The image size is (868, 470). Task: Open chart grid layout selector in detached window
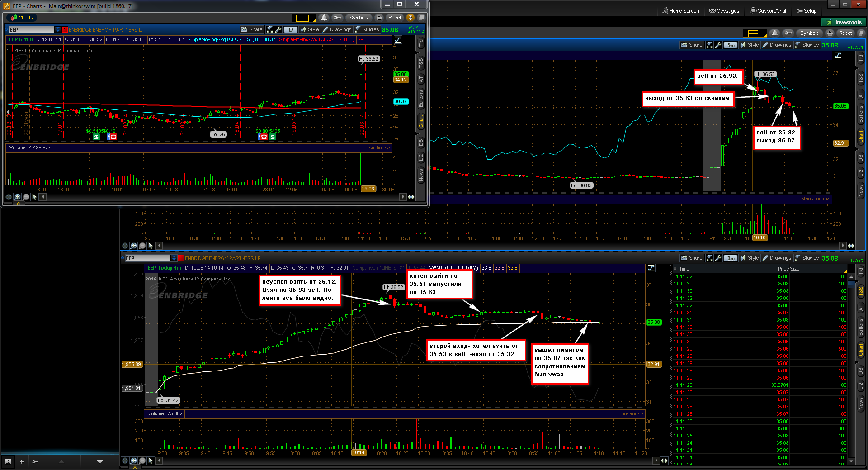[304, 18]
